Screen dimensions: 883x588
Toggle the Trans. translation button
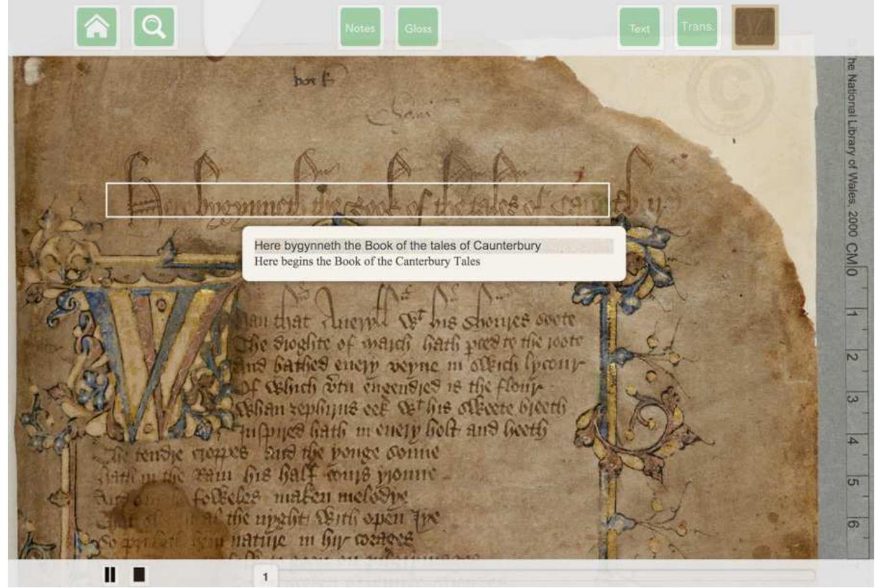697,27
